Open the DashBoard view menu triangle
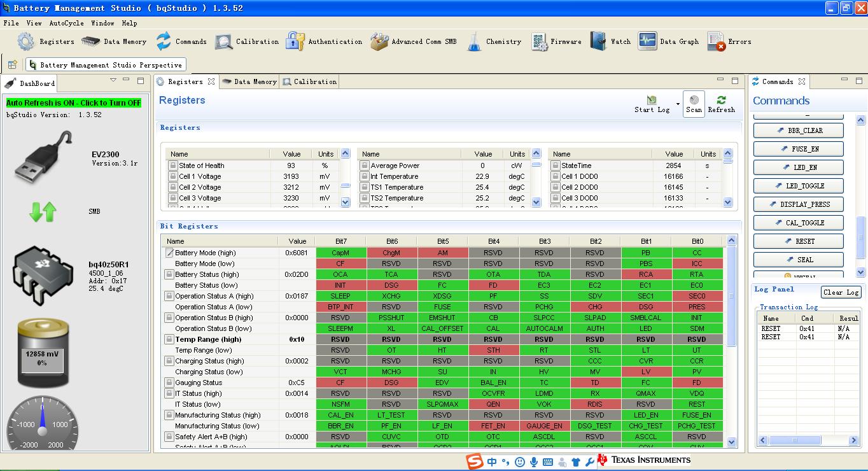The height and width of the screenshot is (471, 868). coord(113,80)
